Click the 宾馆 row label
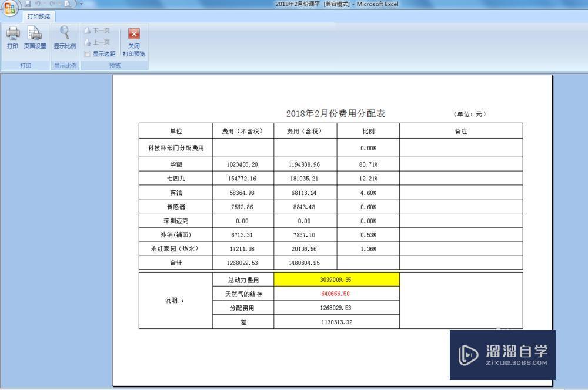Screen dimensions: 588x390 coord(176,193)
